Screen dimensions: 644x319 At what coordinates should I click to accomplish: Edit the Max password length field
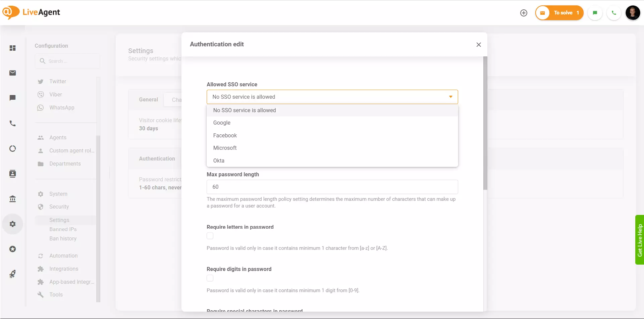click(332, 187)
